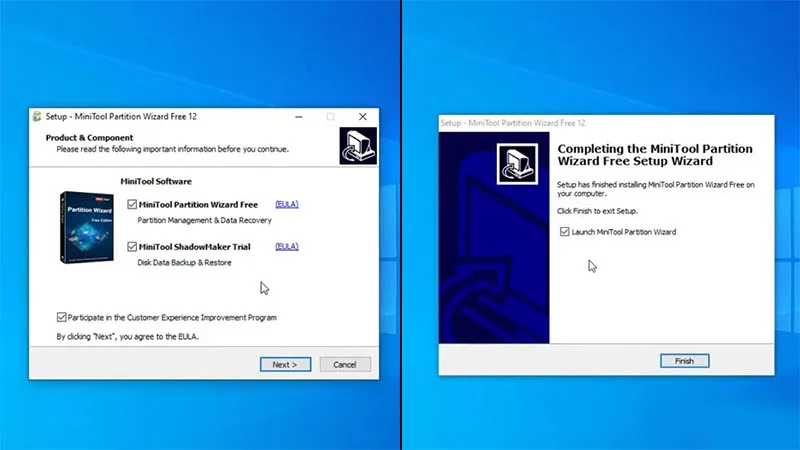Screen dimensions: 800x450
Task: Click Finish to exit Setup
Action: [684, 361]
